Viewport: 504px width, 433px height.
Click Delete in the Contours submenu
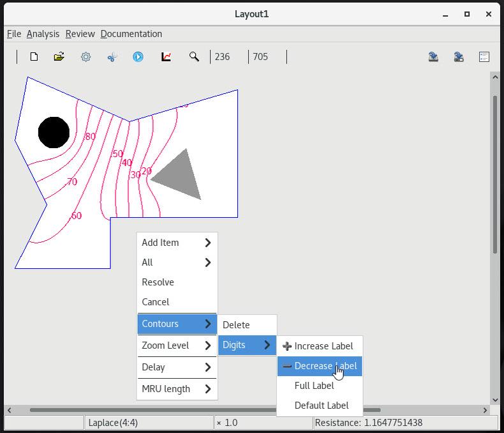click(236, 325)
